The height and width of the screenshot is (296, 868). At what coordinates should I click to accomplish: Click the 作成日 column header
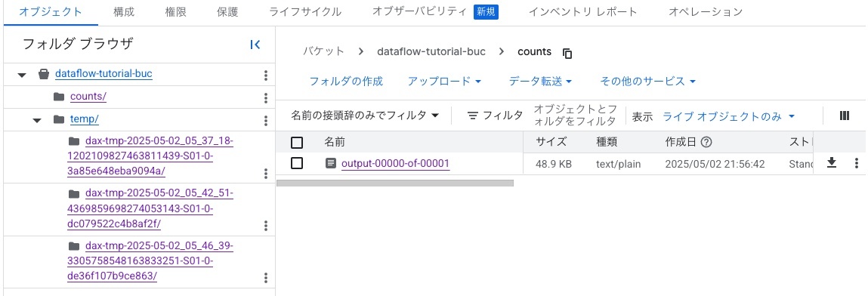(681, 142)
